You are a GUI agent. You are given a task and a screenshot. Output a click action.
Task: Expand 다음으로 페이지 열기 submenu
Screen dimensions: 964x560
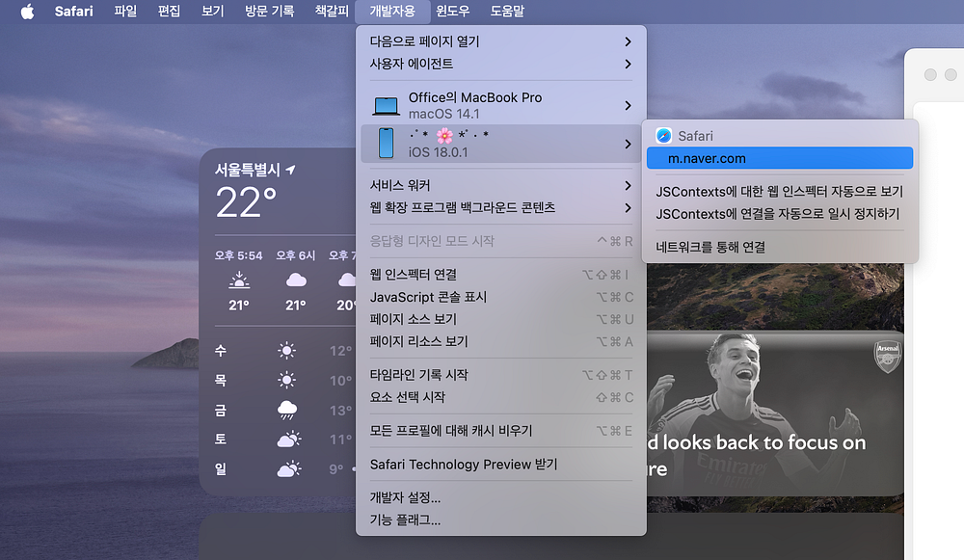click(501, 41)
